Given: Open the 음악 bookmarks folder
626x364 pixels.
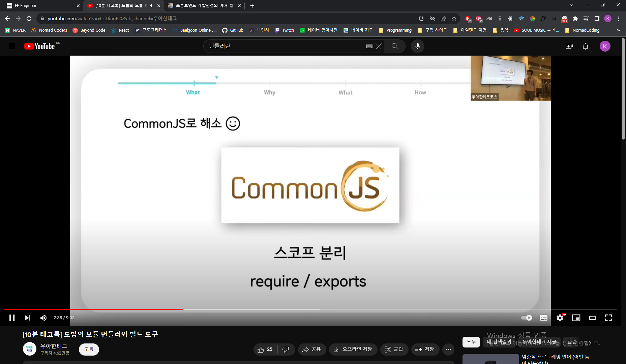Looking at the screenshot, I should click(x=500, y=30).
